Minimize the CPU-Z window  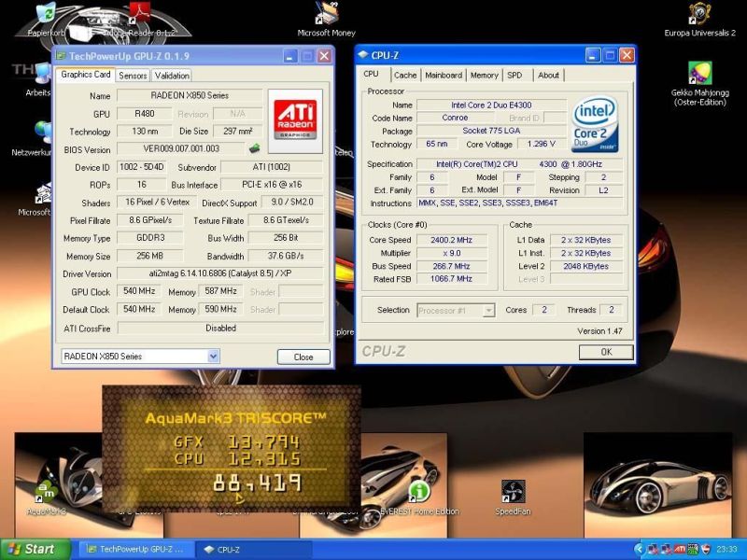[593, 55]
